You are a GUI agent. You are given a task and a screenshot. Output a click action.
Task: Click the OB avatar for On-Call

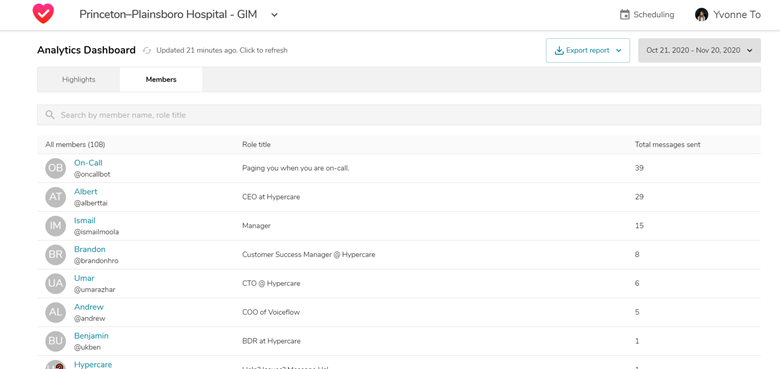click(x=56, y=168)
